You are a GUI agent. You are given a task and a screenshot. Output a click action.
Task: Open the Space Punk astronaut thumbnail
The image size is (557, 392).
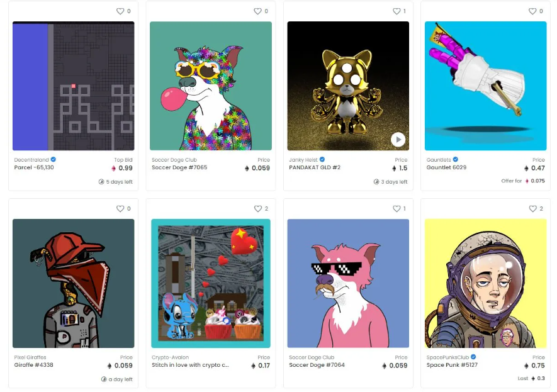click(485, 283)
